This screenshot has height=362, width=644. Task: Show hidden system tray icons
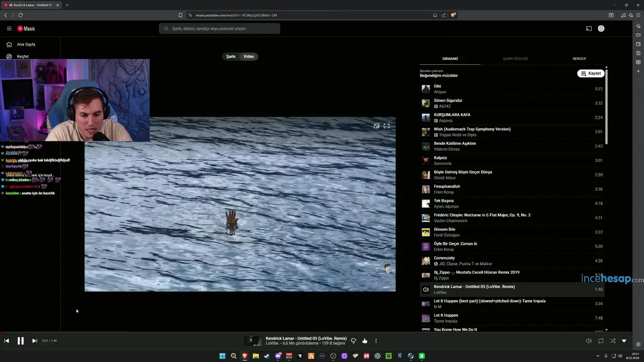coord(598,356)
